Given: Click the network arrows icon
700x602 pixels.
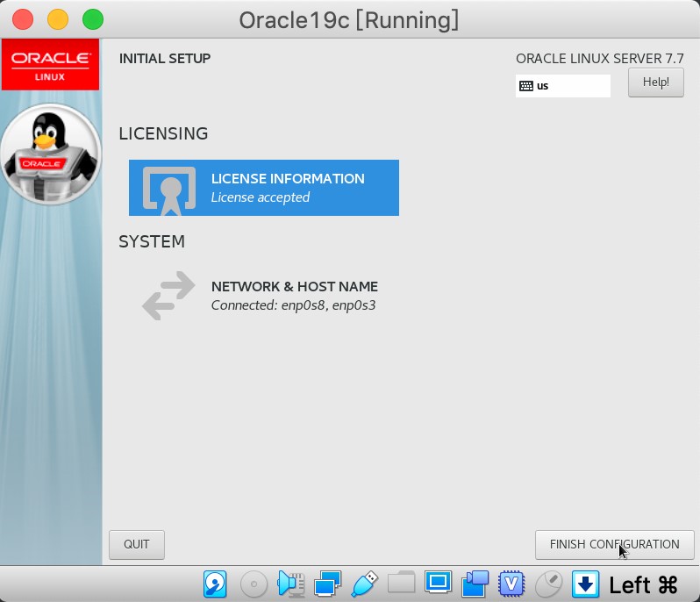Looking at the screenshot, I should tap(168, 296).
